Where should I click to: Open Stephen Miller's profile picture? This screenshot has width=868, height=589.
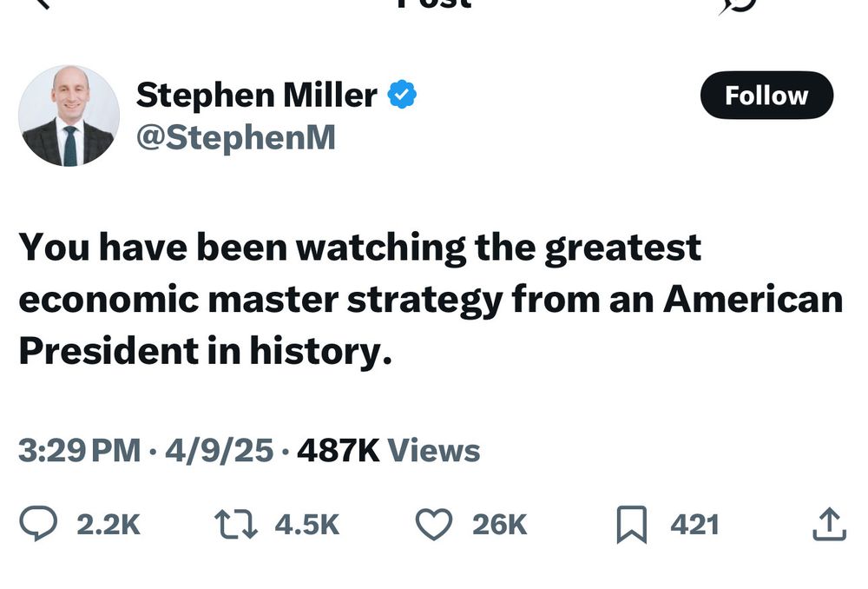(69, 116)
